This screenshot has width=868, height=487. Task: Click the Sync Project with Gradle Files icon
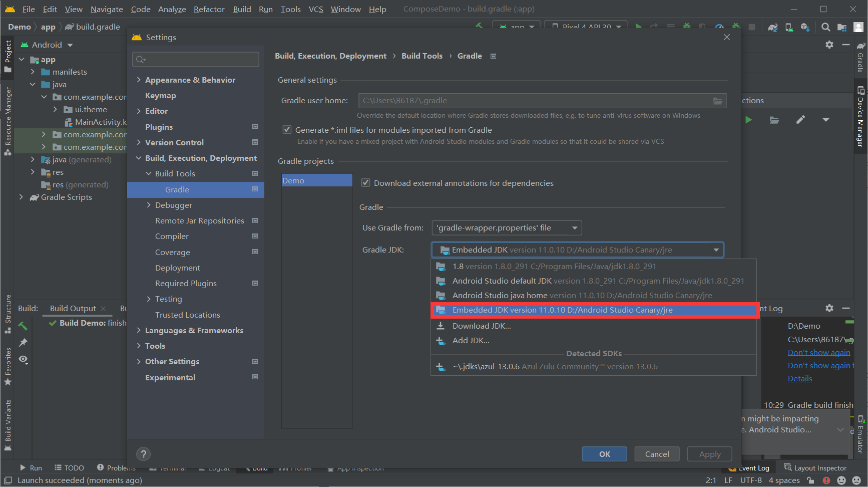click(x=773, y=27)
